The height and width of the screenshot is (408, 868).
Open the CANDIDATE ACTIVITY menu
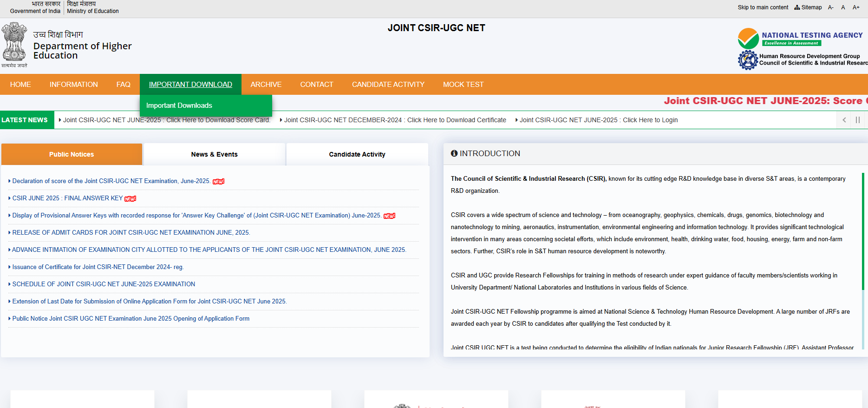click(x=388, y=85)
